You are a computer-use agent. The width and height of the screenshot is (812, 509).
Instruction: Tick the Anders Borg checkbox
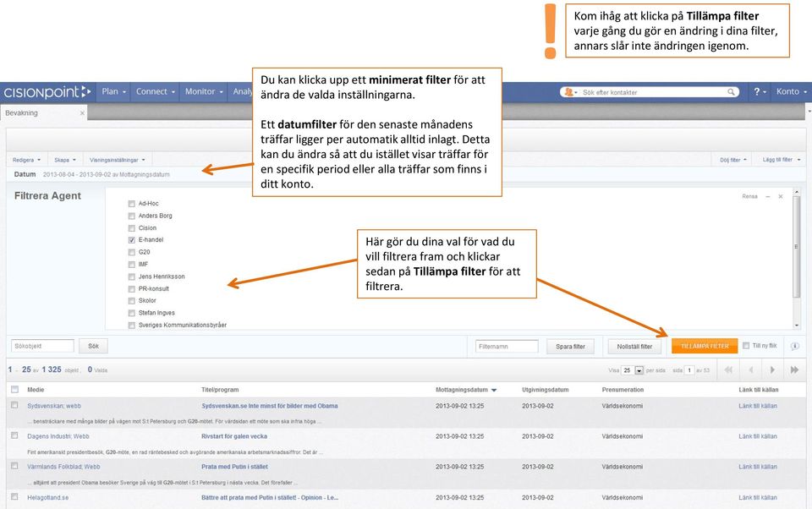pyautogui.click(x=132, y=216)
